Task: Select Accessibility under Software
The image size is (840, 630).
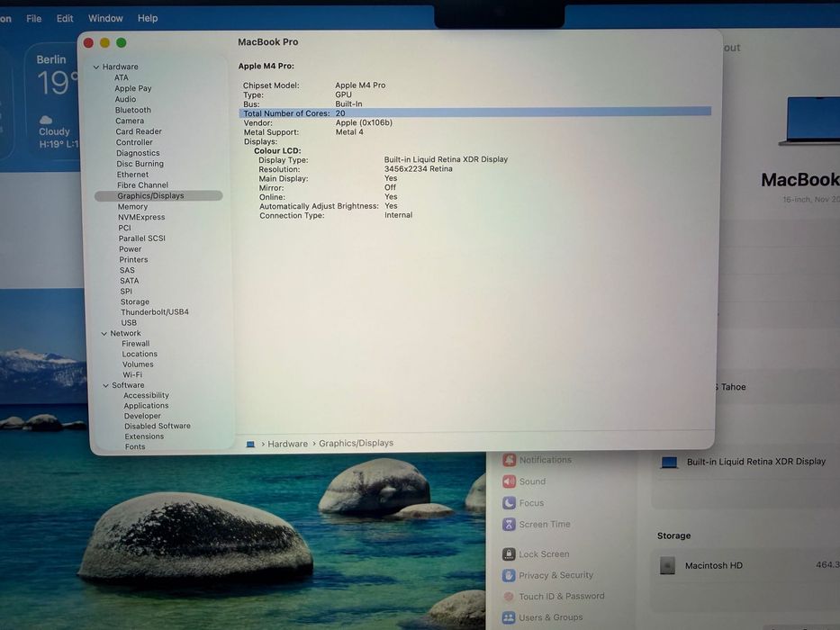Action: (x=146, y=395)
